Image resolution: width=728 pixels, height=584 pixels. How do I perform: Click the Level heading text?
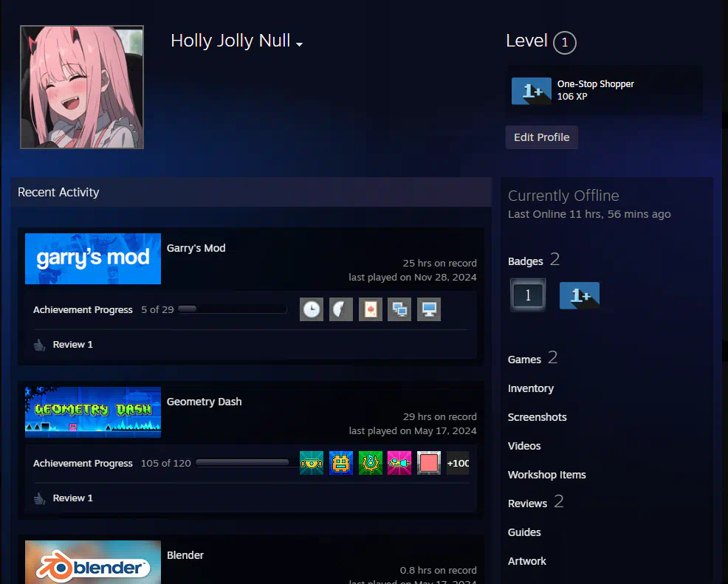(527, 41)
